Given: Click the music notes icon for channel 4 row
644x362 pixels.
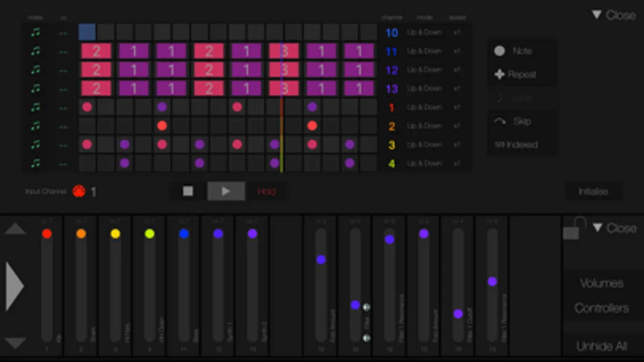Looking at the screenshot, I should 36,163.
